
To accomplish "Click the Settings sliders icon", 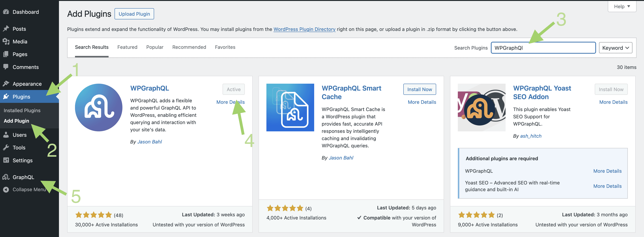I will point(6,160).
